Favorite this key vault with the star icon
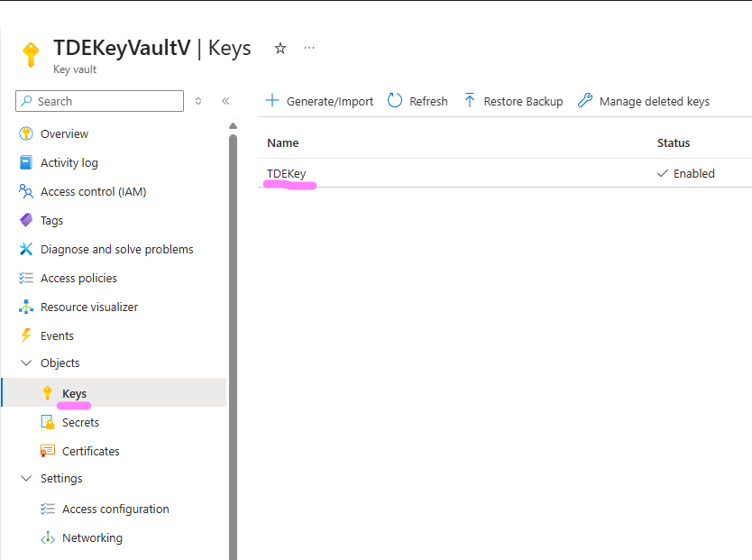Viewport: 752px width, 560px height. click(280, 48)
